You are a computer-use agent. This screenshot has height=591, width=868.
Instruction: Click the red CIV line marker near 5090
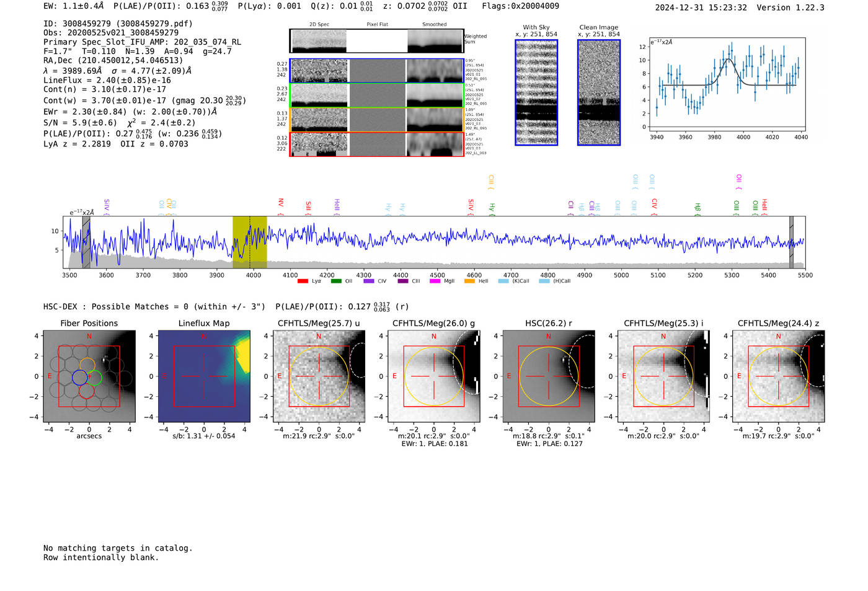point(654,207)
